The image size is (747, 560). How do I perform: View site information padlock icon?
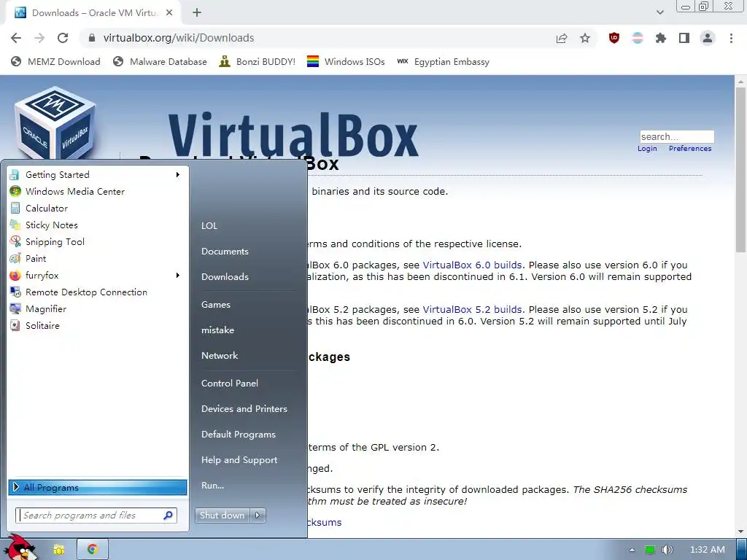click(92, 38)
